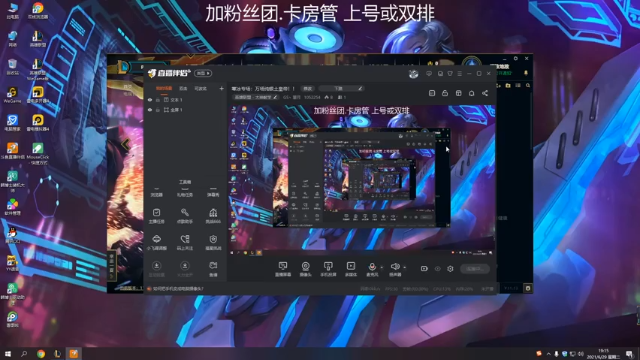Select the 文本 1 source row
This screenshot has height=360, width=640.
tap(186, 100)
